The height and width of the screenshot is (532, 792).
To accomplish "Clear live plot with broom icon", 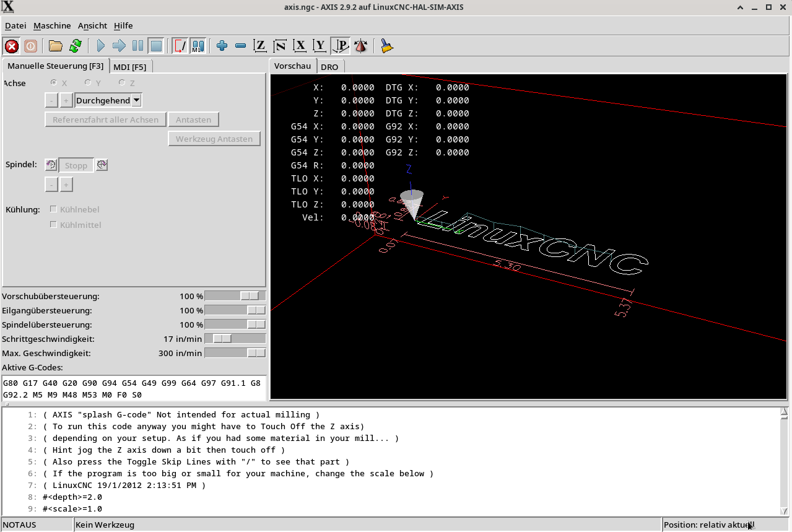I will point(387,46).
